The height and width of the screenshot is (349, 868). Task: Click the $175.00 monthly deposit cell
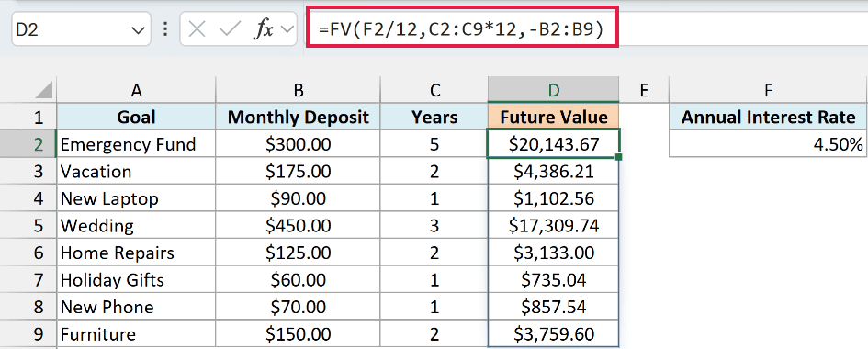point(298,172)
